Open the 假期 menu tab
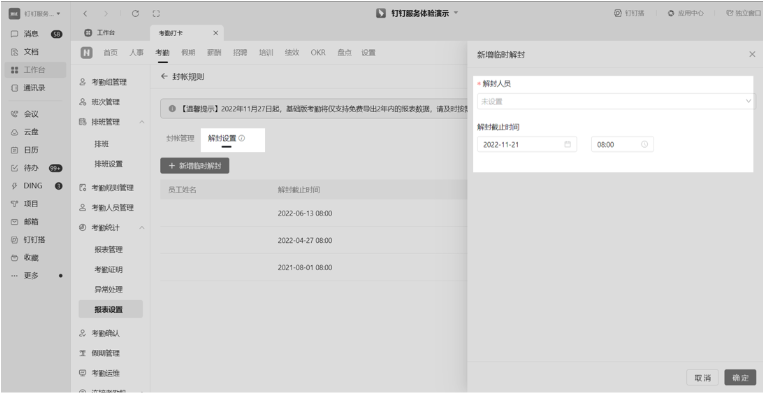The width and height of the screenshot is (763, 393). (188, 53)
